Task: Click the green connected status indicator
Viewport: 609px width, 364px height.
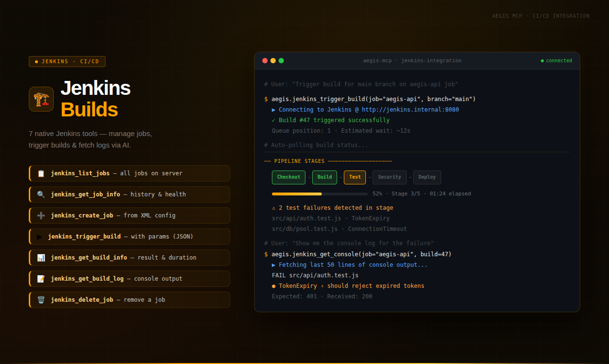Action: pos(556,61)
